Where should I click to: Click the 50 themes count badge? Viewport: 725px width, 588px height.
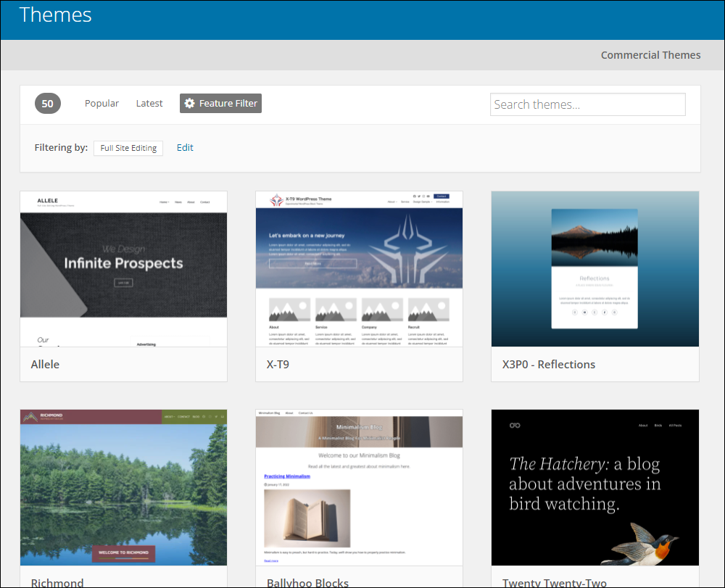(x=48, y=103)
